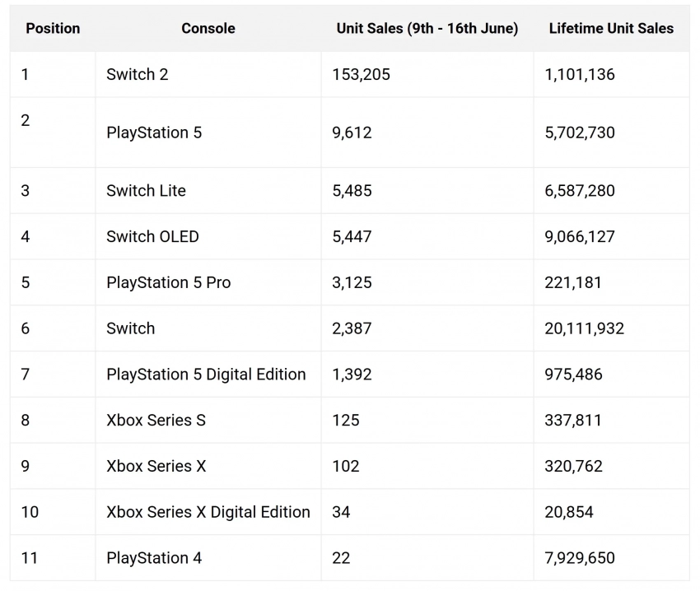Click the Switch Lite row name

[147, 191]
